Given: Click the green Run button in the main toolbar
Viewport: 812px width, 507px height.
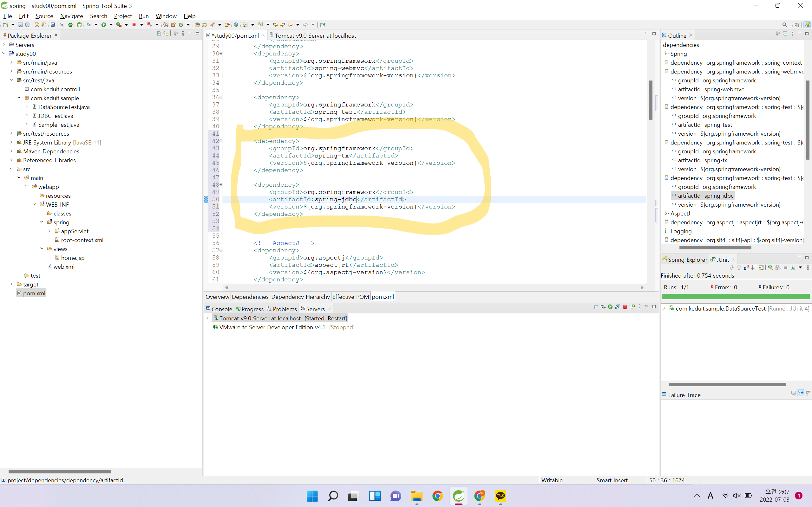Looking at the screenshot, I should [104, 25].
